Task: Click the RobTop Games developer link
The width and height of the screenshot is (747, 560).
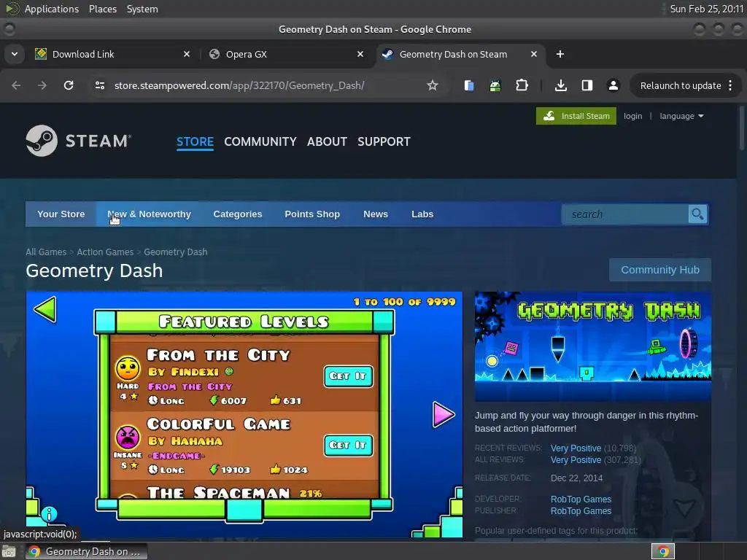Action: pos(581,499)
